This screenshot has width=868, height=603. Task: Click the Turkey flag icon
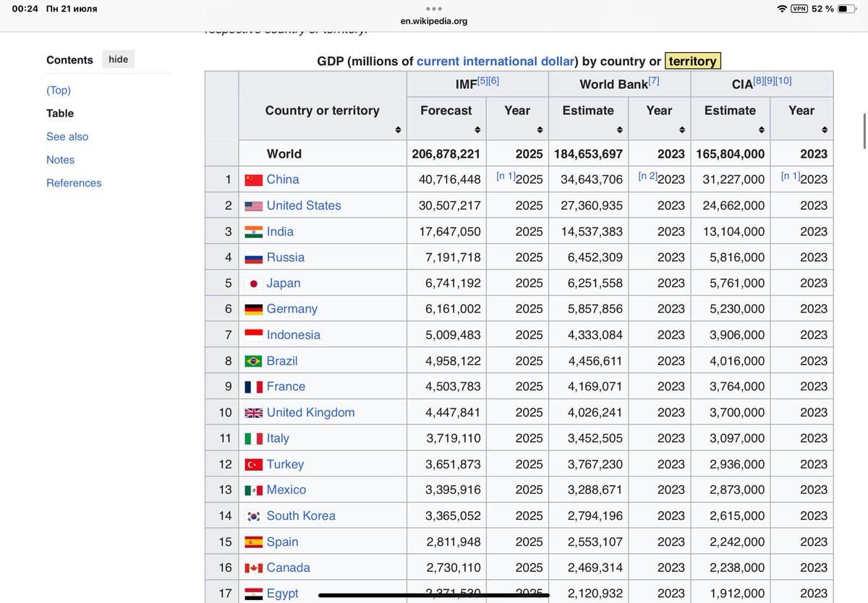point(253,464)
